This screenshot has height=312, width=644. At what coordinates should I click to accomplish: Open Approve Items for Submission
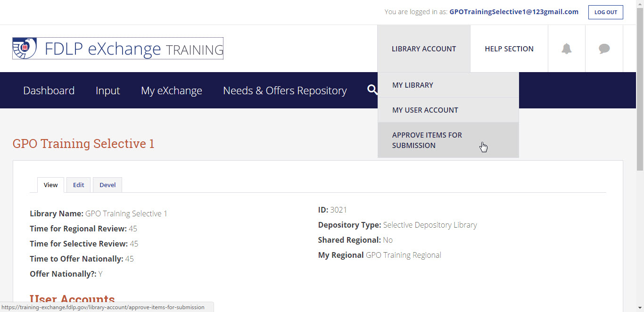[x=448, y=140]
